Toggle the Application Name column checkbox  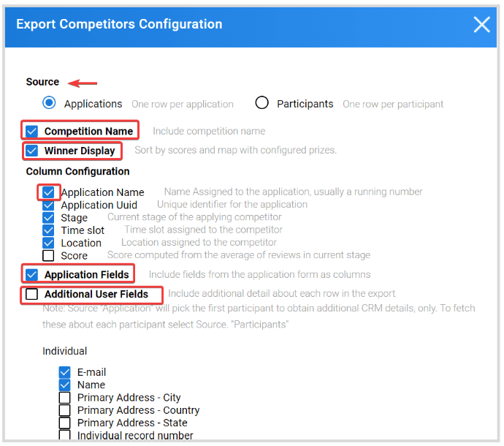pos(48,192)
